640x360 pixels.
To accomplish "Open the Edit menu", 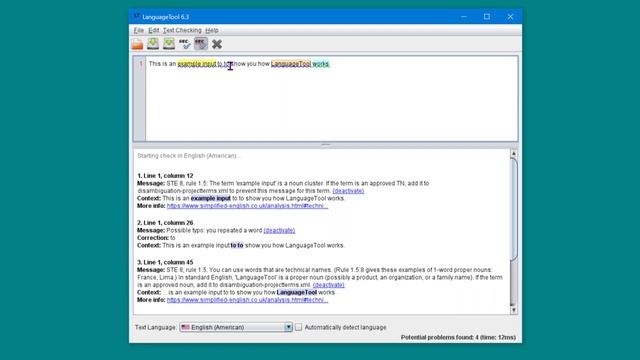I will [x=153, y=30].
